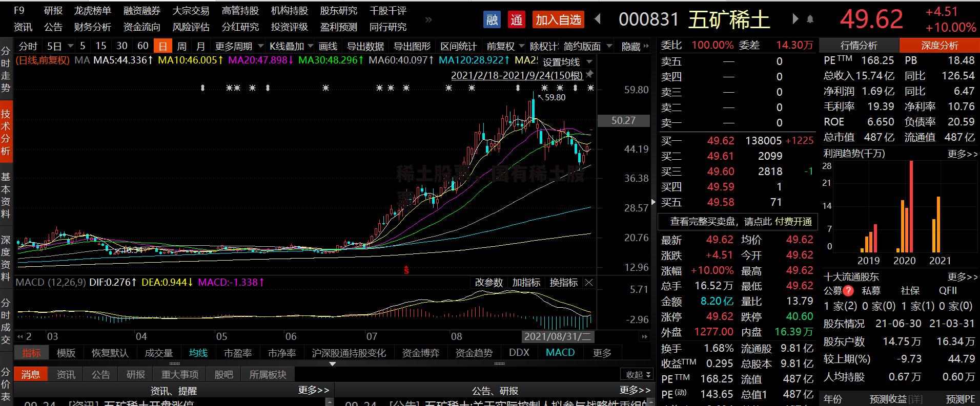Open 技术分析 left sidebar tab
This screenshot has width=980, height=406.
6,132
